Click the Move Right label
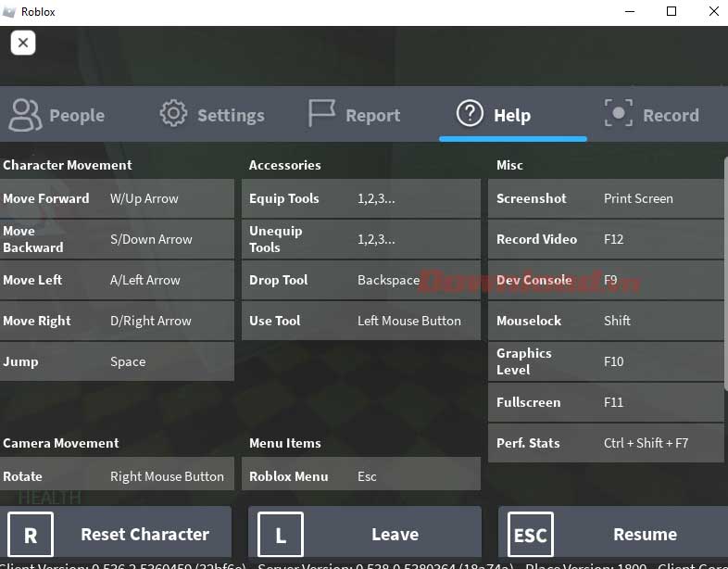This screenshot has width=728, height=569. coord(37,321)
